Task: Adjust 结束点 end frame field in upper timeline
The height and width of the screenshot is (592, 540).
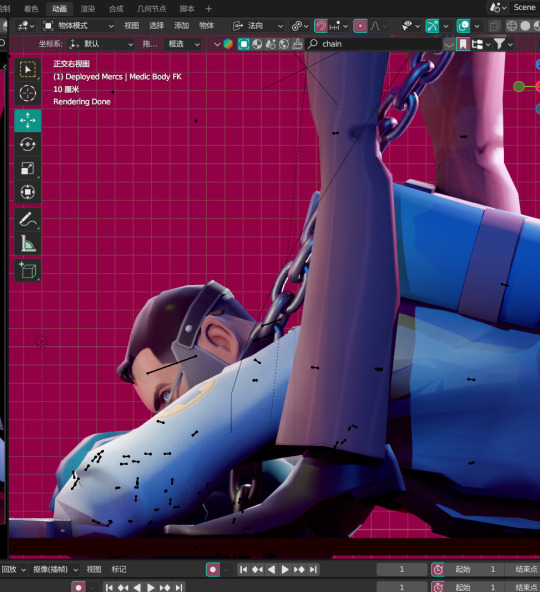Action: coord(523,569)
